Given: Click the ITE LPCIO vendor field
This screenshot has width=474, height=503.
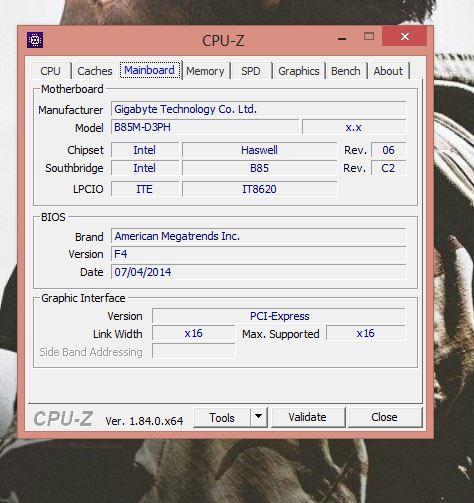Looking at the screenshot, I should (x=145, y=189).
